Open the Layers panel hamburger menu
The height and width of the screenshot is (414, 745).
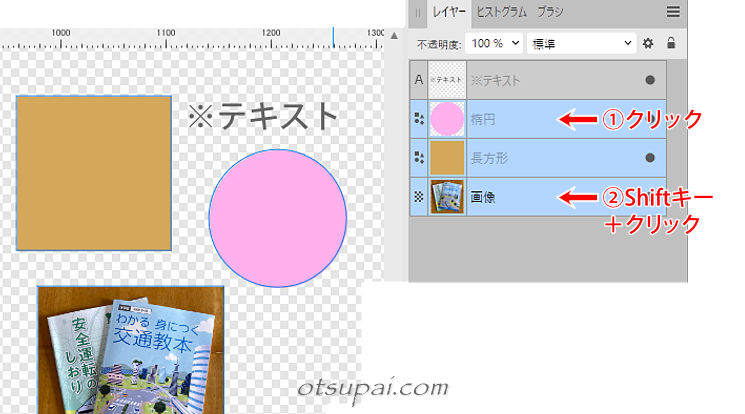[673, 12]
